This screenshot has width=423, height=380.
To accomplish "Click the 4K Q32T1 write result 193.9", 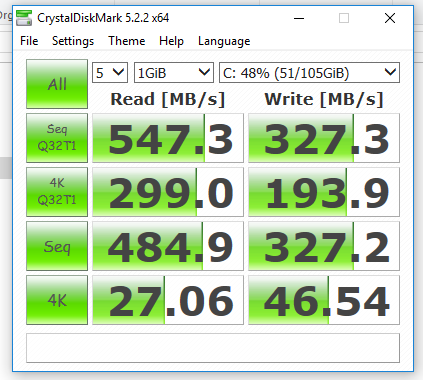I will coord(324,192).
